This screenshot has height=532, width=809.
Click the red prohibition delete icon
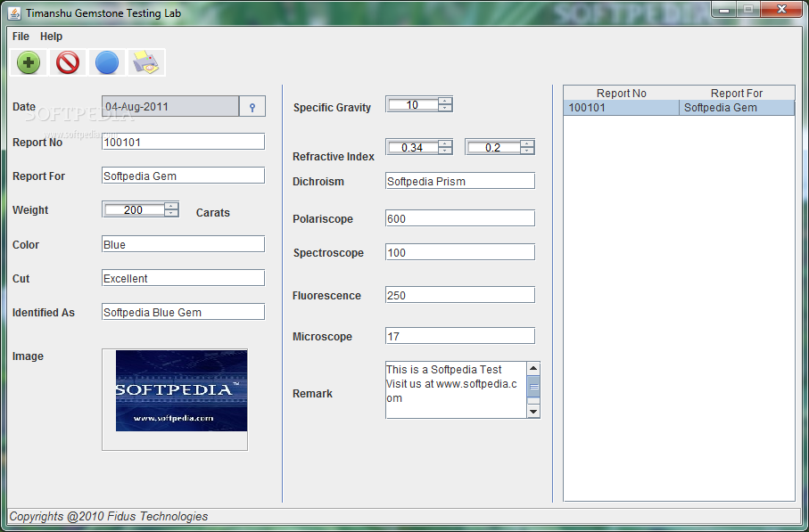click(x=68, y=63)
